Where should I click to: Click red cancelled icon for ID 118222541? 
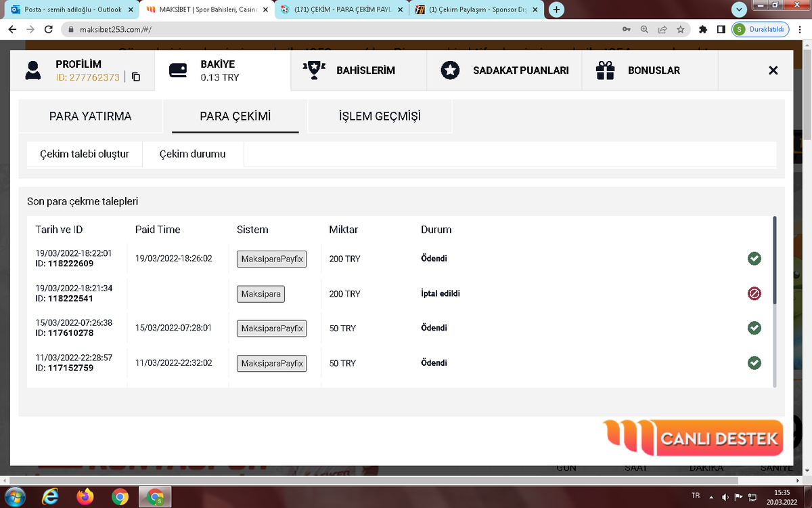(754, 293)
